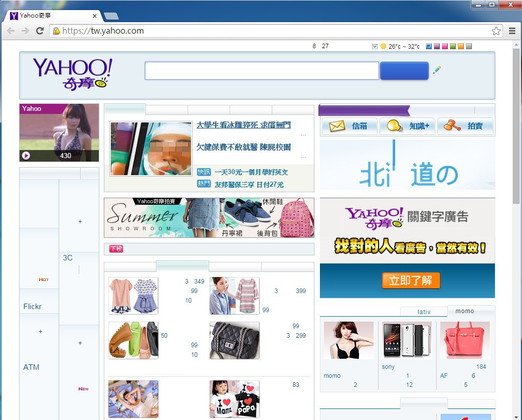Click the Mama Papa t-shirts thumbnail

[234, 399]
